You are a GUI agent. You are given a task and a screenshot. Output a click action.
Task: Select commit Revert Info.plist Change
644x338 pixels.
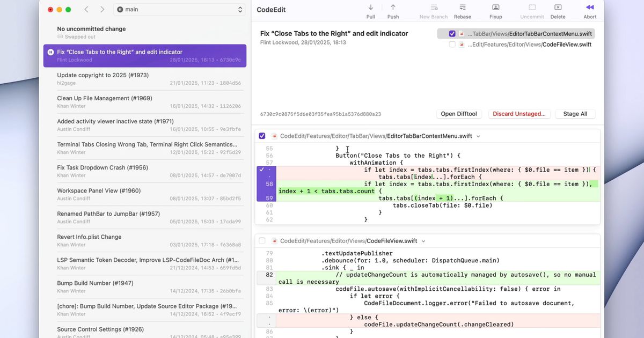(145, 240)
